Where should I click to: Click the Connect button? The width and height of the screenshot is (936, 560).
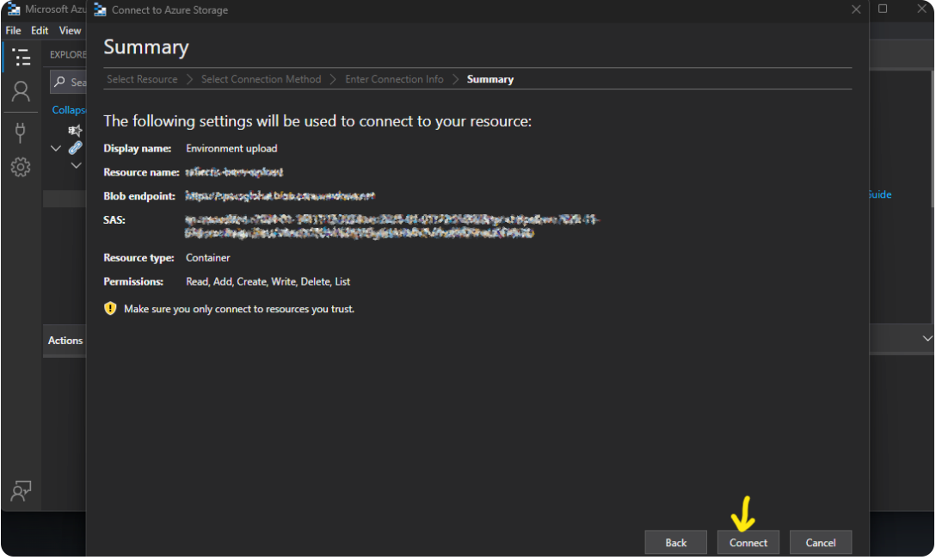coord(748,542)
